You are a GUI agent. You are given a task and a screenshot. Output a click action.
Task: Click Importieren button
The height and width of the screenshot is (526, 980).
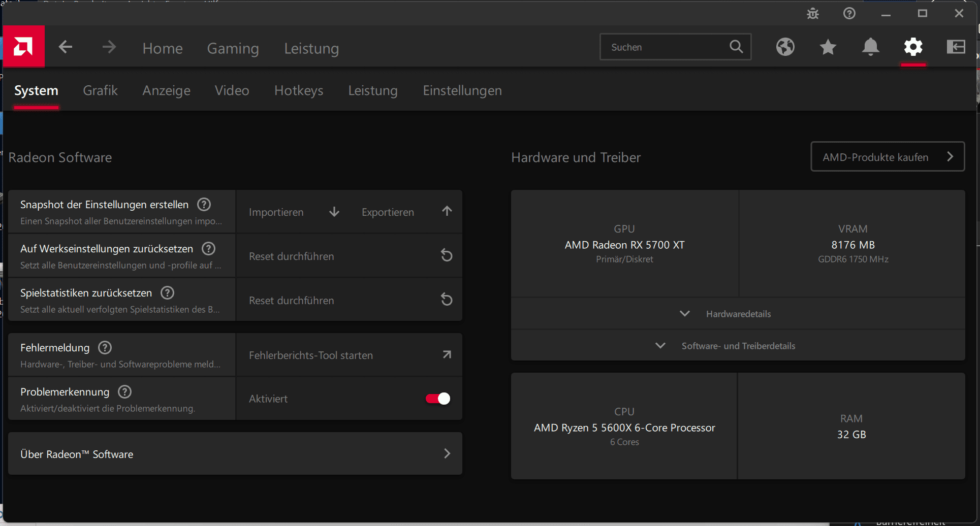point(276,212)
